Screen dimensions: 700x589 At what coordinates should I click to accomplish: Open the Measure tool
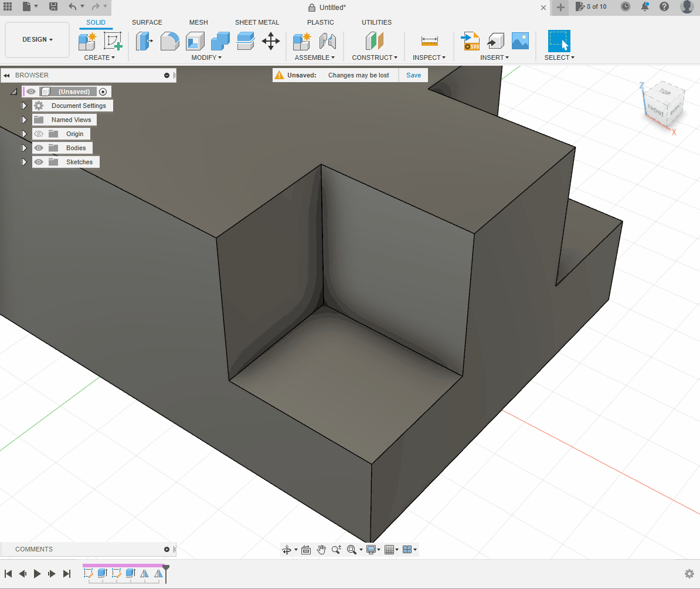coord(429,41)
